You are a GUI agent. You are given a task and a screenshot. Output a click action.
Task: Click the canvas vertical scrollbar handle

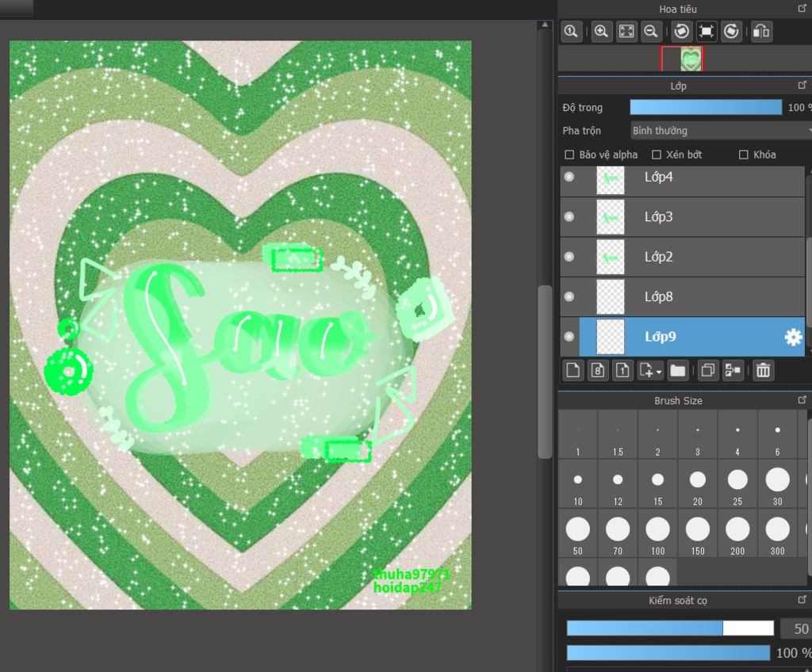pos(544,372)
